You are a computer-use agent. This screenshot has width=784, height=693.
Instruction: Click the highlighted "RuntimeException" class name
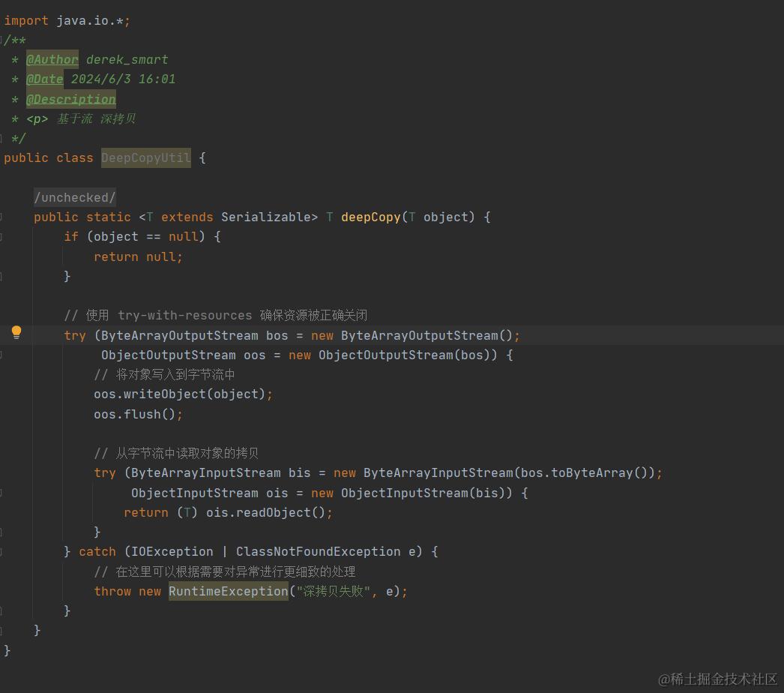point(229,592)
